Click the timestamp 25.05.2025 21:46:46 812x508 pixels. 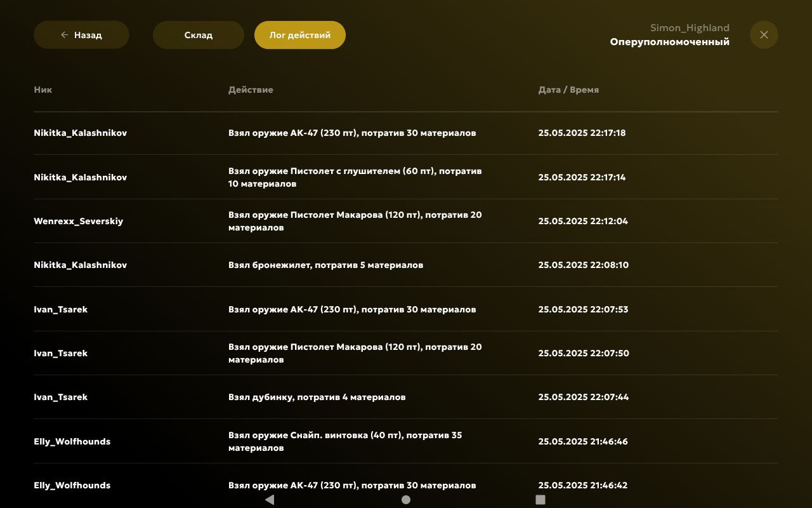[583, 441]
